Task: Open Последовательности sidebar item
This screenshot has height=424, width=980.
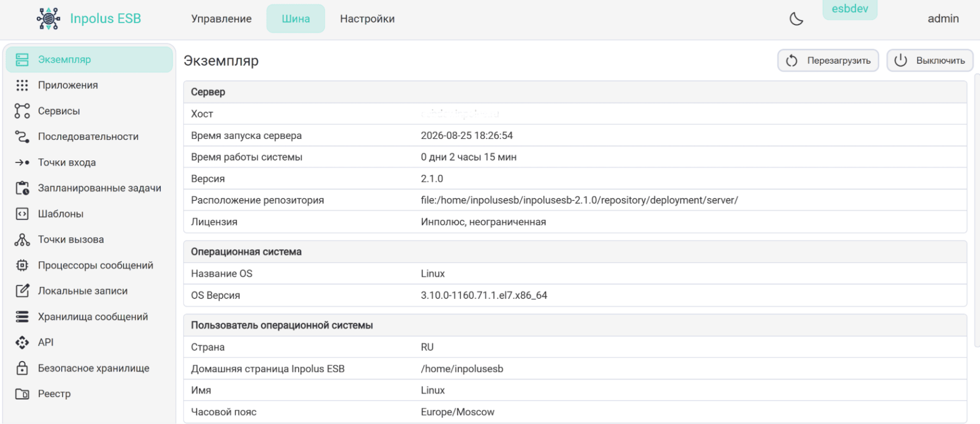Action: coord(88,136)
